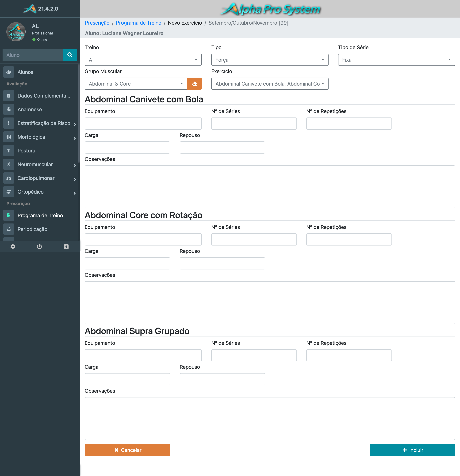Collapse sidebar with the left-arrow icon
Viewport: 460px width, 476px height.
click(x=66, y=246)
